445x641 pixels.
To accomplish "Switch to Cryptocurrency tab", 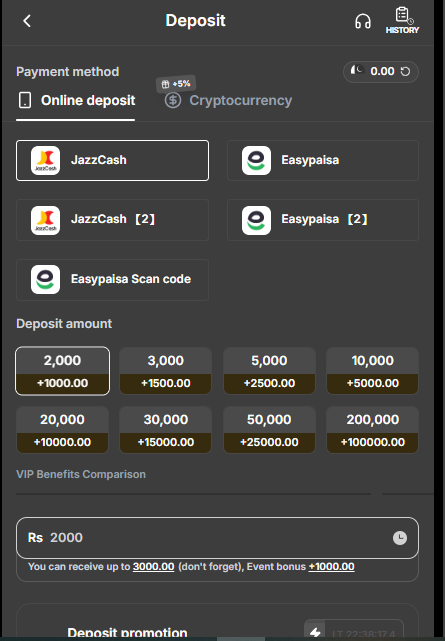I will (228, 101).
